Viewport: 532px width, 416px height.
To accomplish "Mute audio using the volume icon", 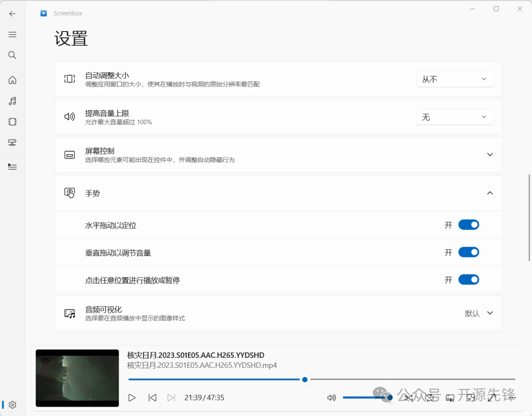I will coord(332,397).
